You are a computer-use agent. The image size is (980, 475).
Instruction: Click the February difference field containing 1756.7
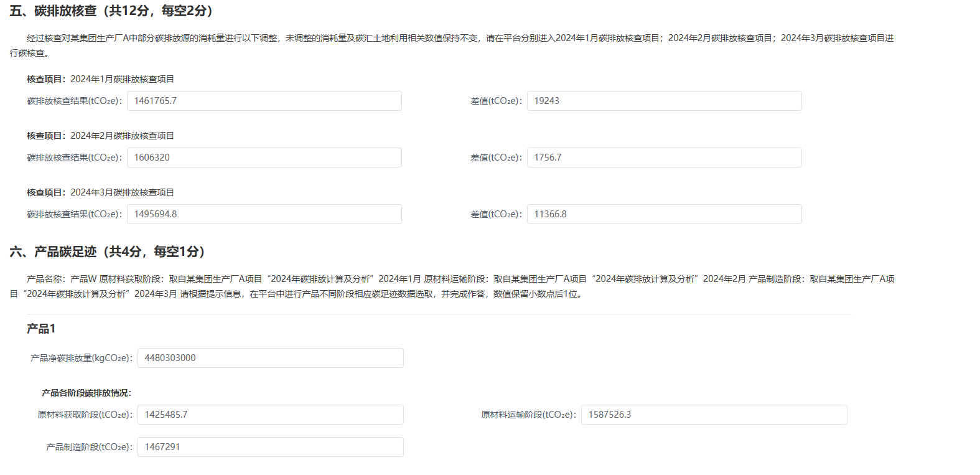point(664,158)
